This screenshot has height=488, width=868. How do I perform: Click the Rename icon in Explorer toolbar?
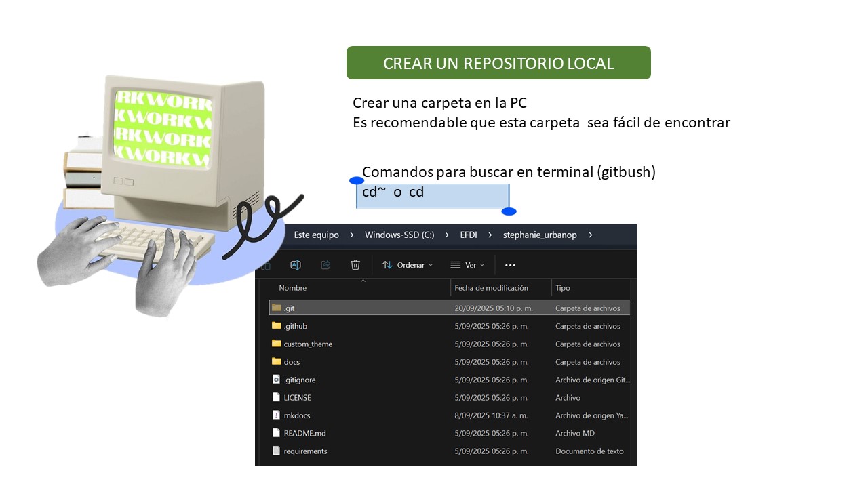tap(296, 265)
